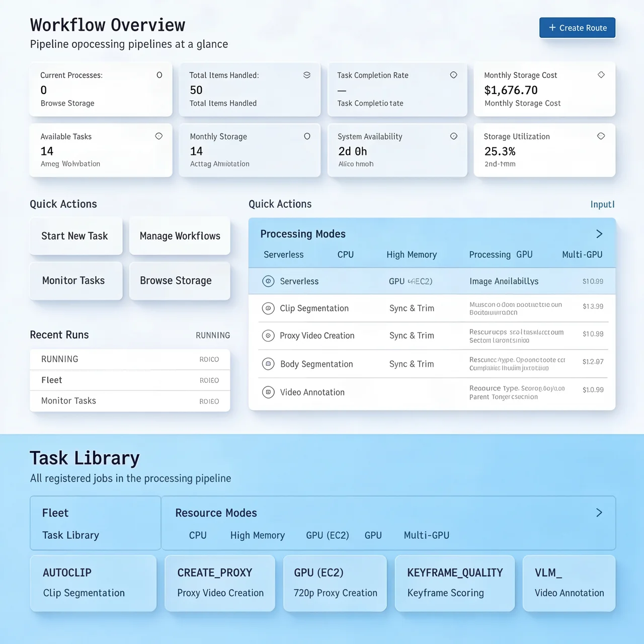Viewport: 644px width, 644px height.
Task: Click the diamond icon on Storage Utilization card
Action: point(601,136)
